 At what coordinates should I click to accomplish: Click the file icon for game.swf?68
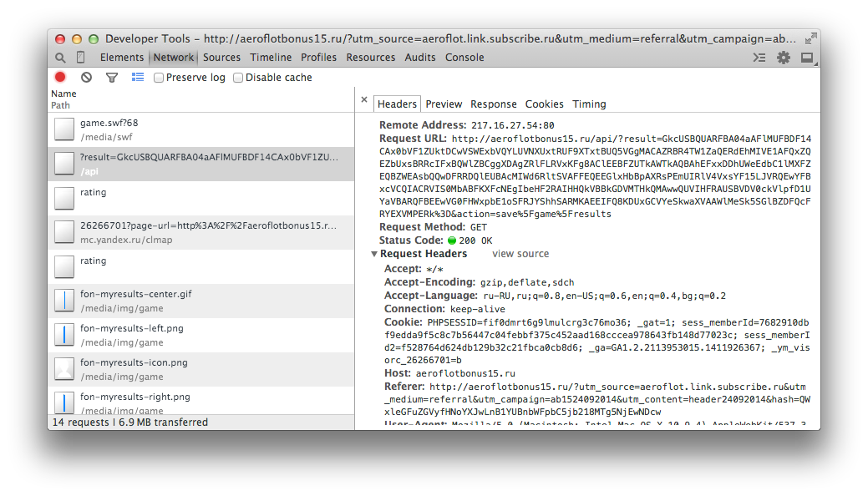pos(64,129)
